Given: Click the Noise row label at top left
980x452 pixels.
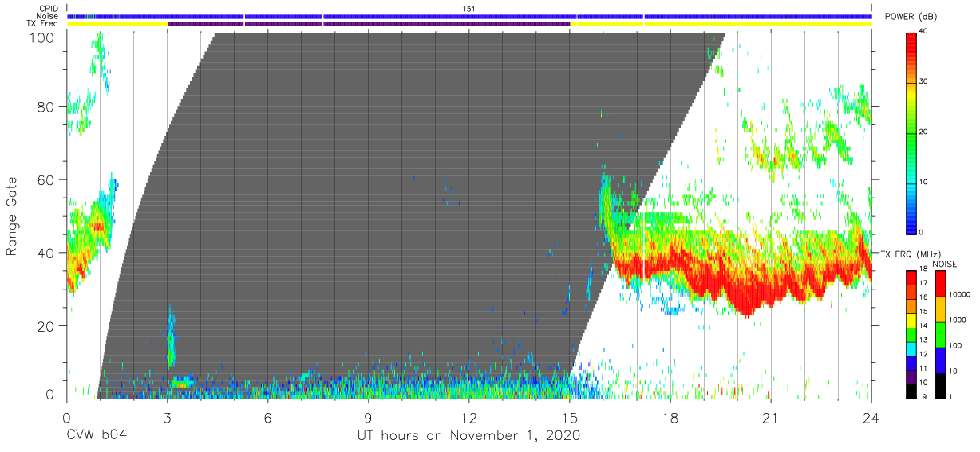Looking at the screenshot, I should (48, 16).
